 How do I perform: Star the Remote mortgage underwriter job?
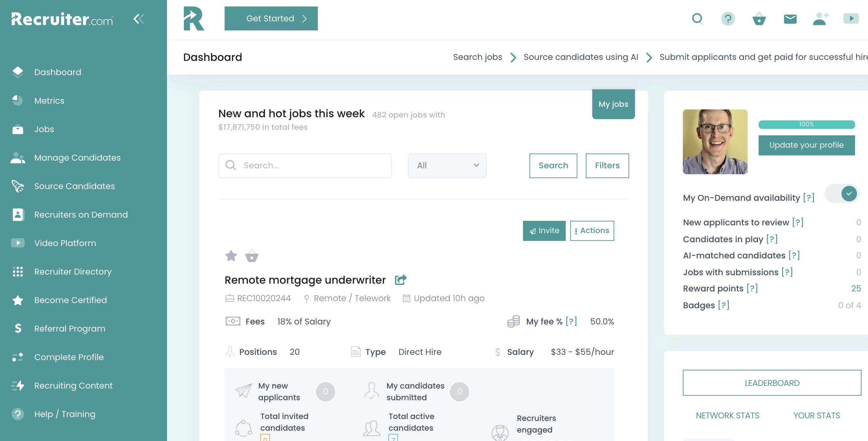[231, 256]
